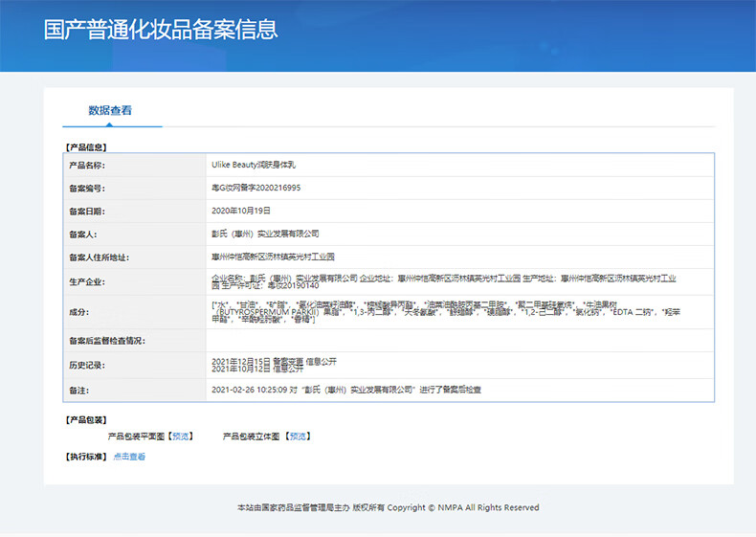Select the product name Ulike Beauty value
Screen dimensions: 756x537
coord(254,165)
